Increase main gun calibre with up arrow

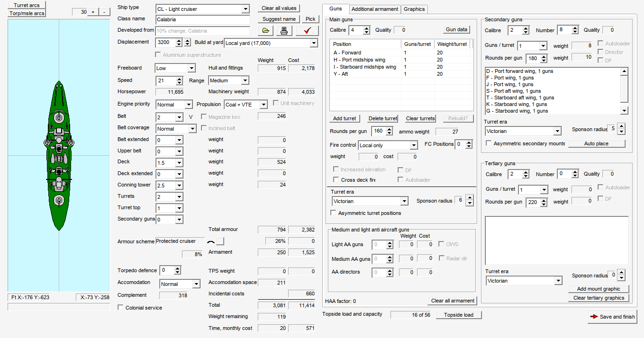tap(366, 28)
